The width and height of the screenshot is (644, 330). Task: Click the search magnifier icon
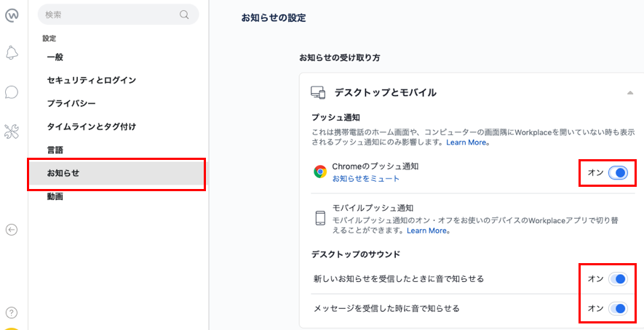(x=184, y=15)
